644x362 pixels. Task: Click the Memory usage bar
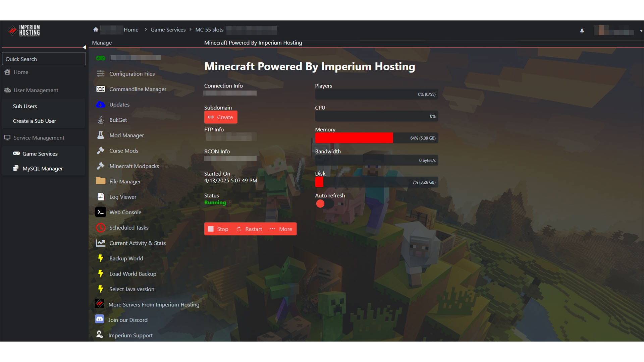376,138
